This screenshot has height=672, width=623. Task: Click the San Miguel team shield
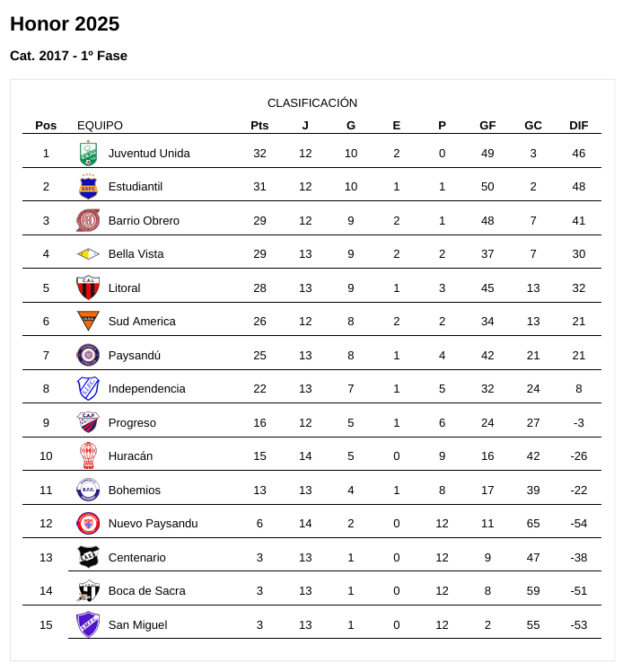88,624
